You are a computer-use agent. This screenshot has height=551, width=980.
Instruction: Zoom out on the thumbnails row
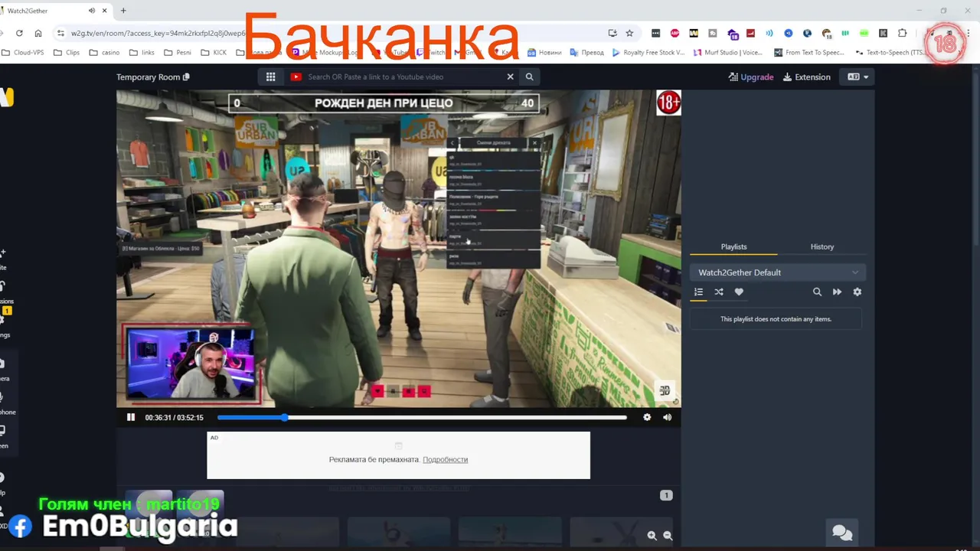(x=668, y=536)
